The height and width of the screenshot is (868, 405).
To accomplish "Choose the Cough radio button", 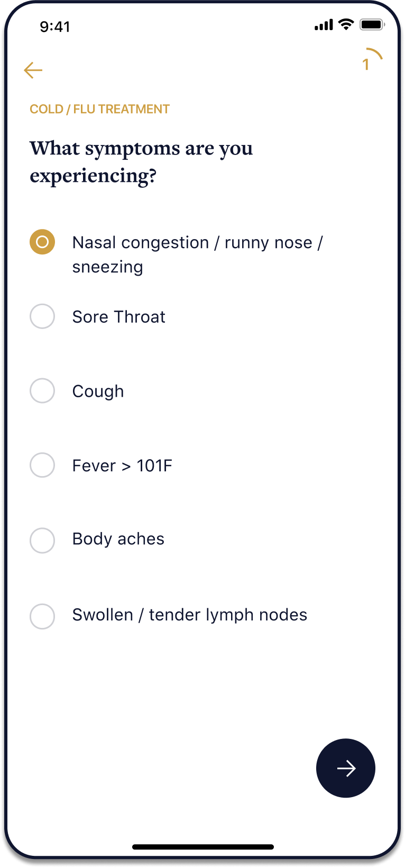I will pos(42,391).
